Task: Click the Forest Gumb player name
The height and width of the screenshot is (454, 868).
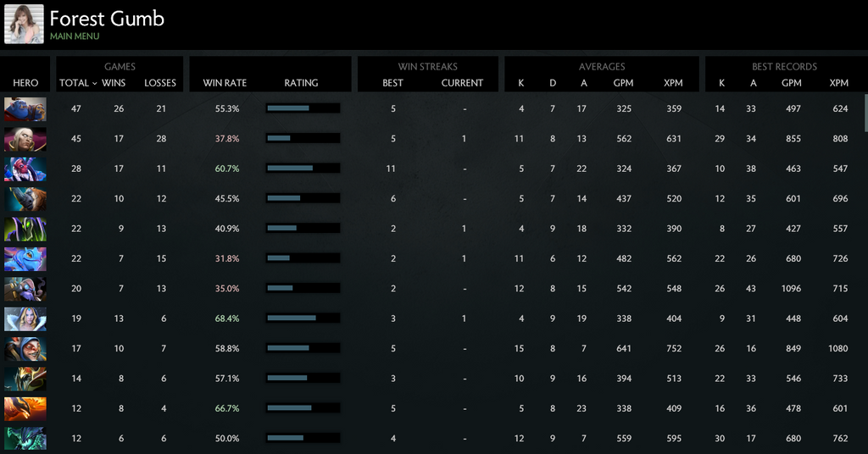Action: pos(107,19)
